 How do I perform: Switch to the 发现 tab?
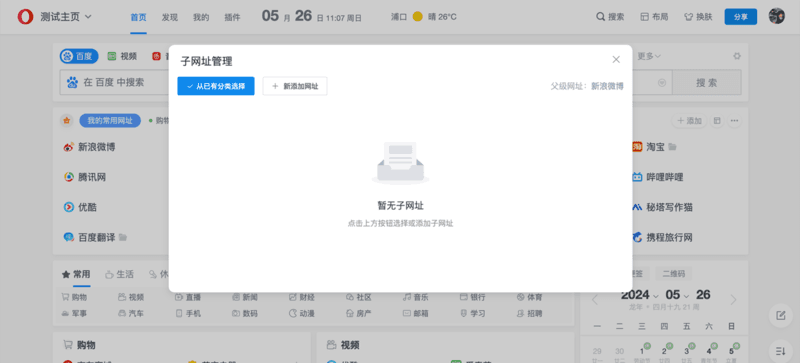click(169, 17)
